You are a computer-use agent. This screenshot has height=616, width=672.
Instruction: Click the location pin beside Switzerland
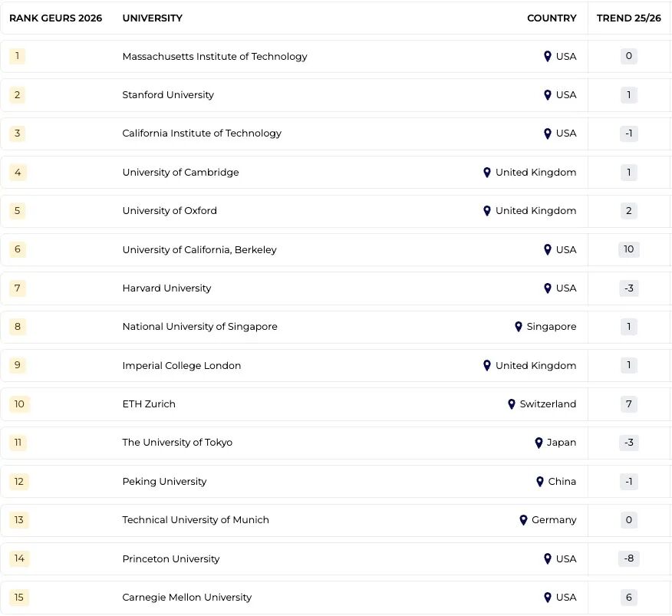click(512, 404)
